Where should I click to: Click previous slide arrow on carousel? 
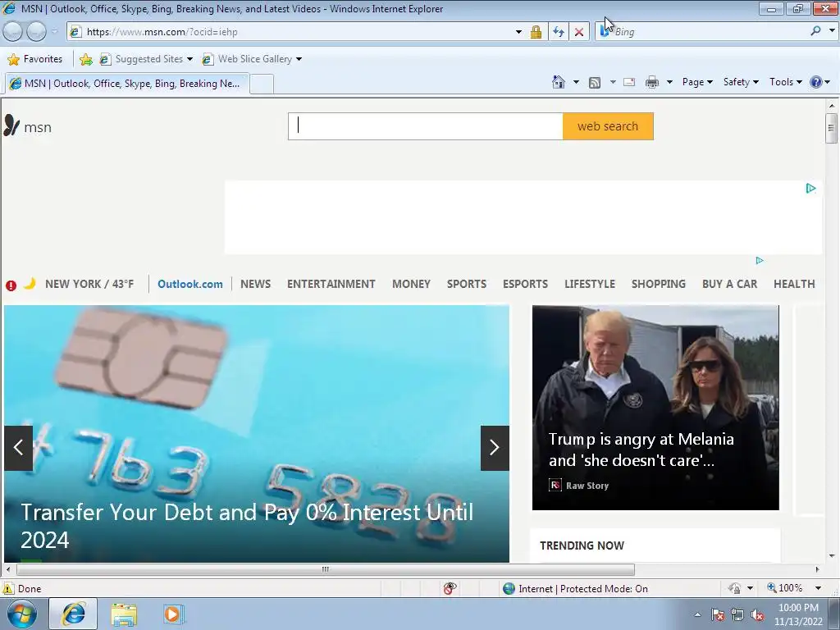[18, 448]
